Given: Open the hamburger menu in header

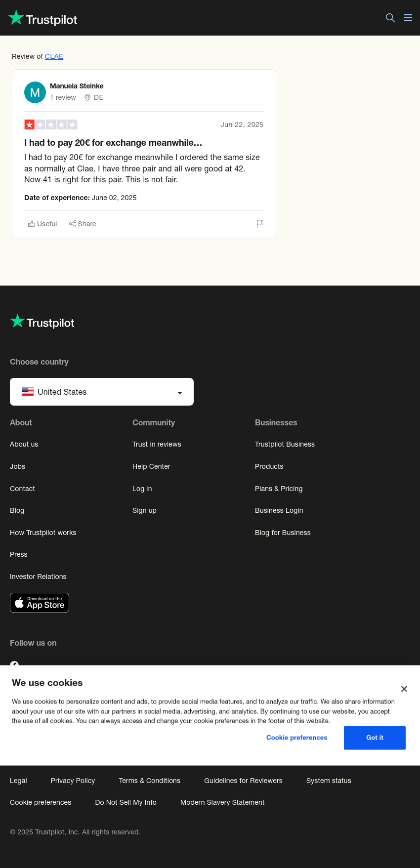Looking at the screenshot, I should (x=408, y=18).
